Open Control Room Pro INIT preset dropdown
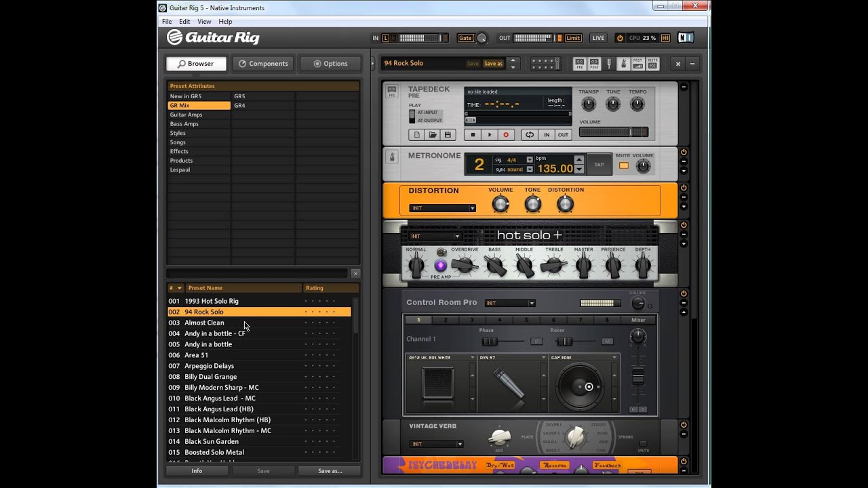This screenshot has width=868, height=488. (510, 303)
